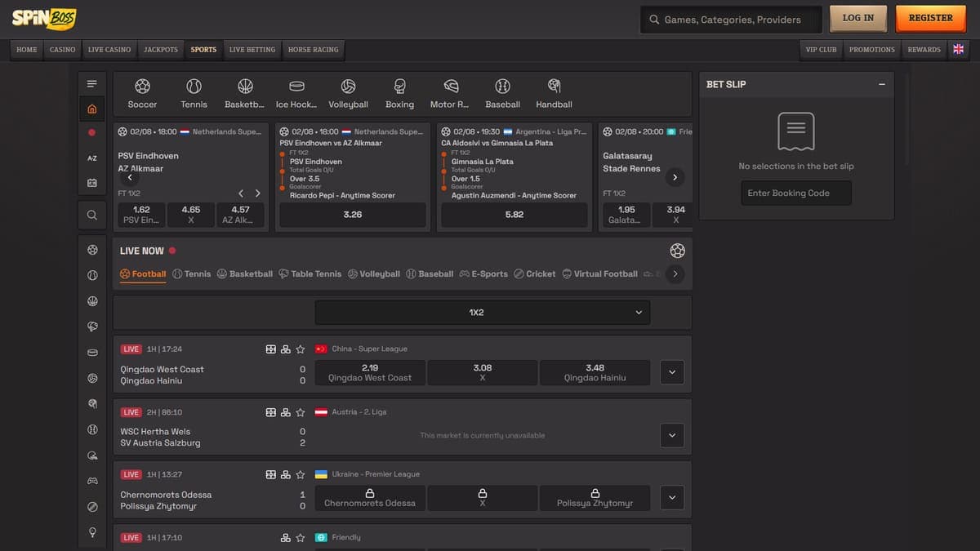Open the calendar schedule icon in sidebar
This screenshot has width=980, height=551.
tap(91, 182)
